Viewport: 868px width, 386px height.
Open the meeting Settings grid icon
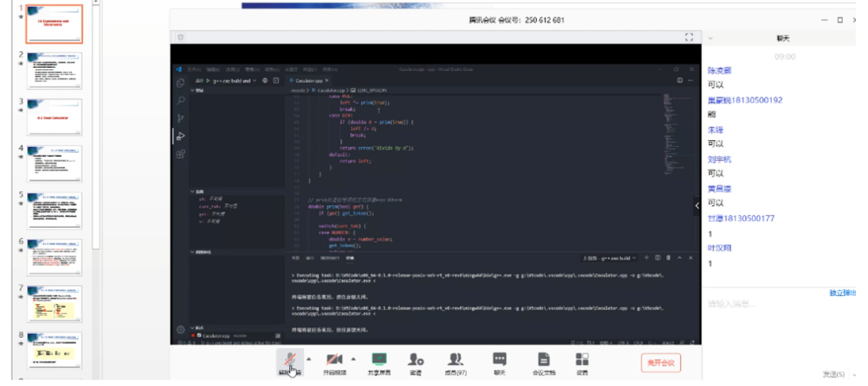coord(582,360)
